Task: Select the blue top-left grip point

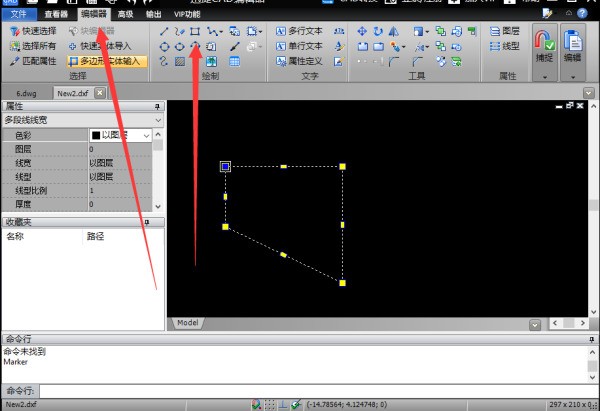Action: [x=225, y=166]
